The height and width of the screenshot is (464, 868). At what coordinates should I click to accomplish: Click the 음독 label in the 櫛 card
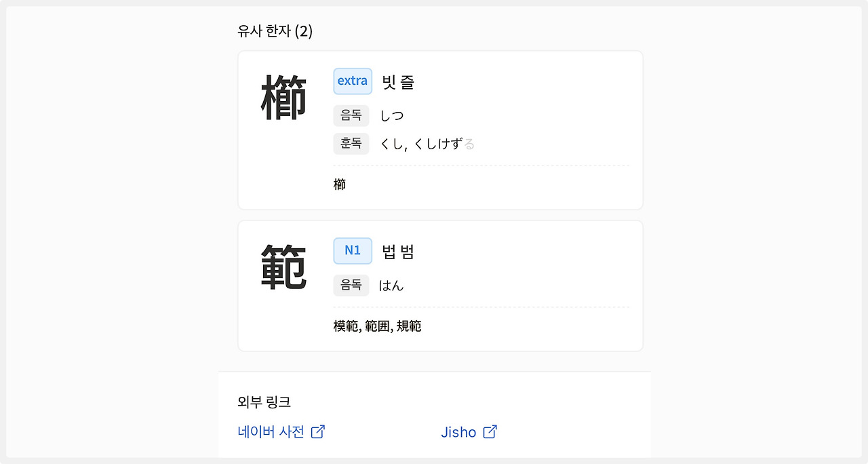pyautogui.click(x=351, y=115)
